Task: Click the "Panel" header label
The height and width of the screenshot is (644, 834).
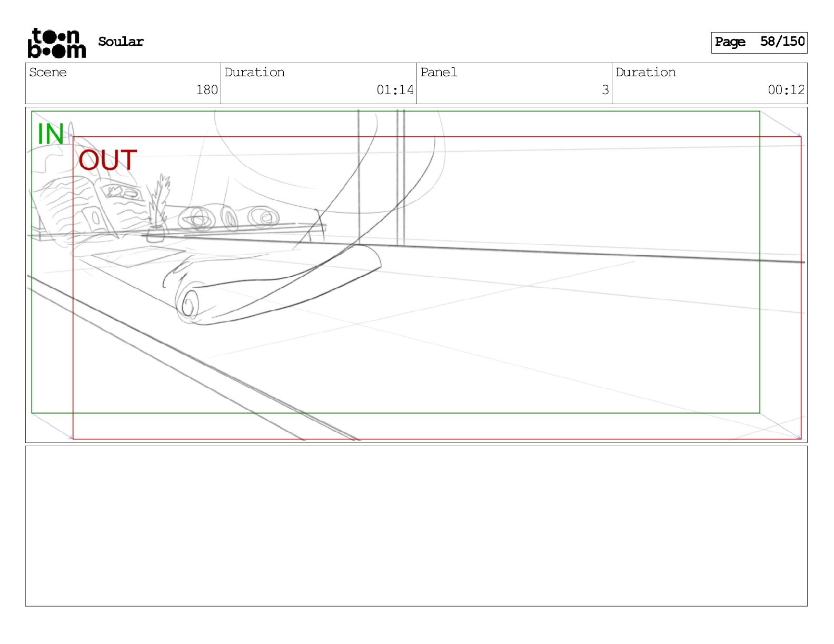Action: (439, 72)
